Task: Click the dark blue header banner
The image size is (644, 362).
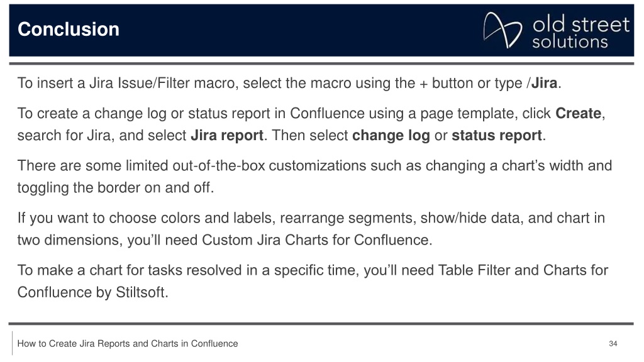Action: click(321, 30)
